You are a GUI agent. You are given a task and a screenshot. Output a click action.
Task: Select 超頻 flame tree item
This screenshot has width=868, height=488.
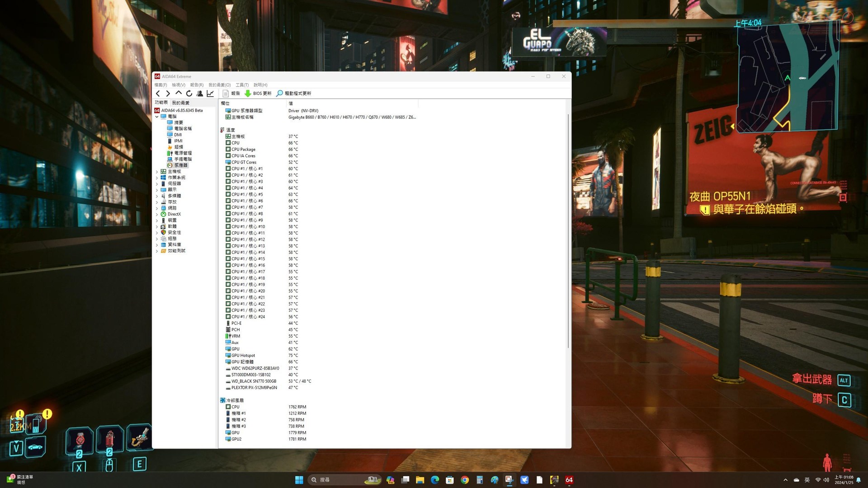pos(178,147)
